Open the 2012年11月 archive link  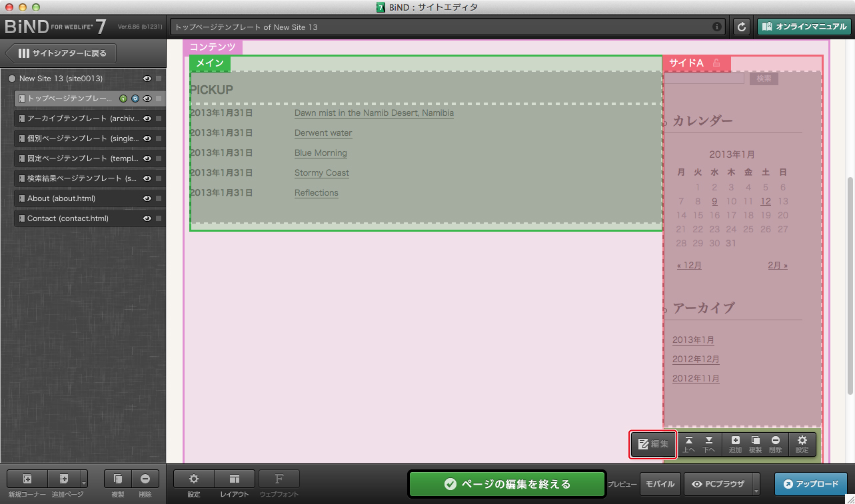click(696, 378)
